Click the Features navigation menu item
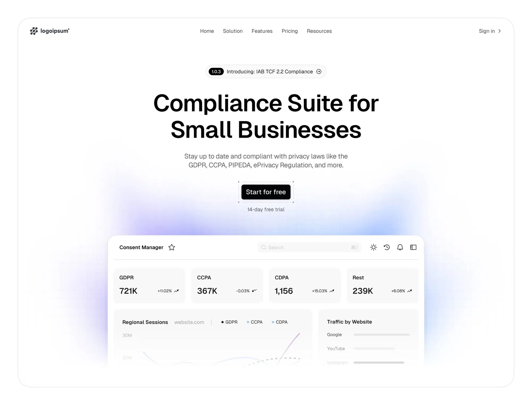This screenshot has width=532, height=405. click(262, 31)
